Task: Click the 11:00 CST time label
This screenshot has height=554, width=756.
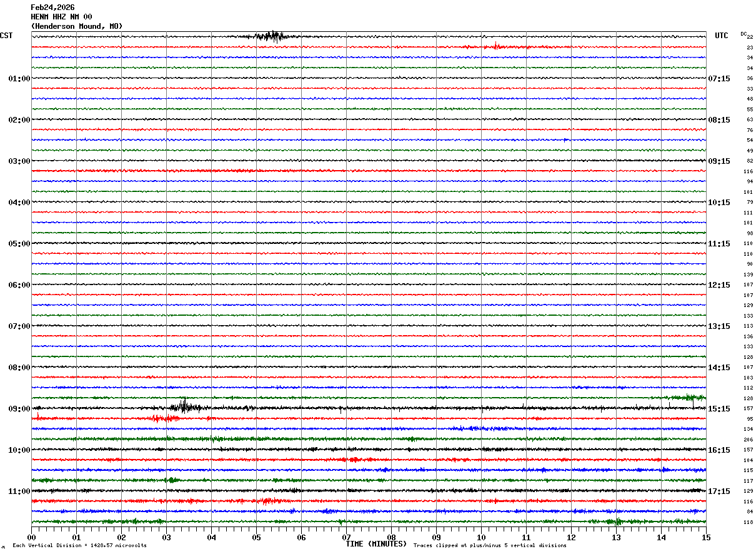Action: [x=19, y=491]
